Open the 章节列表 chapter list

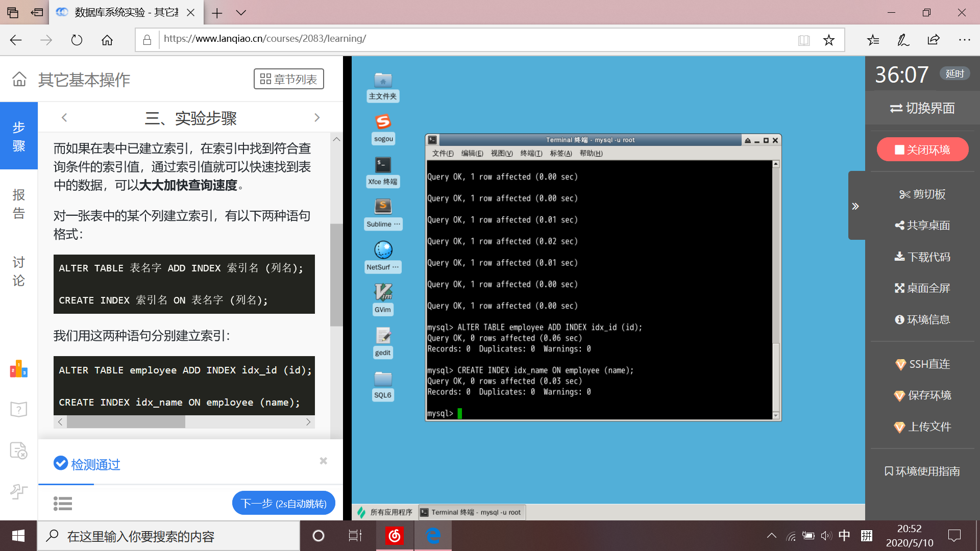pyautogui.click(x=288, y=79)
